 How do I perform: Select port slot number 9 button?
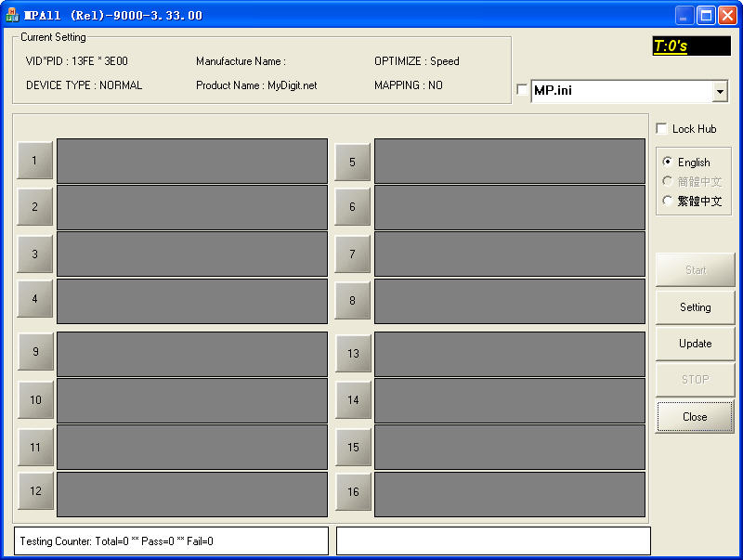click(35, 352)
